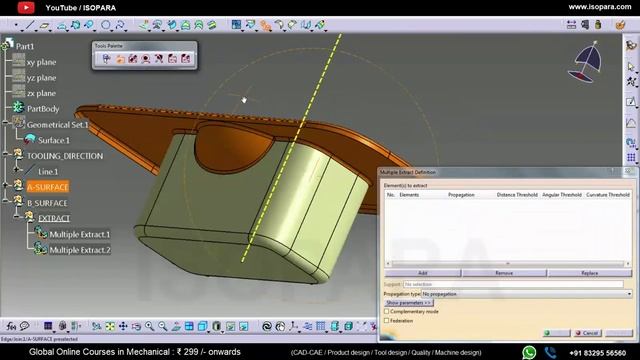The height and width of the screenshot is (360, 640).
Task: Select the Point tool in top toolbar
Action: coord(16,25)
